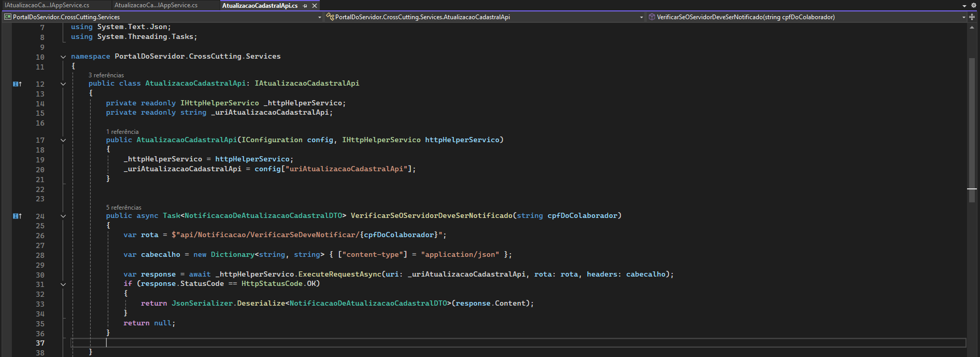This screenshot has width=980, height=357.
Task: Click the "application/json" string literal
Action: [x=460, y=255]
